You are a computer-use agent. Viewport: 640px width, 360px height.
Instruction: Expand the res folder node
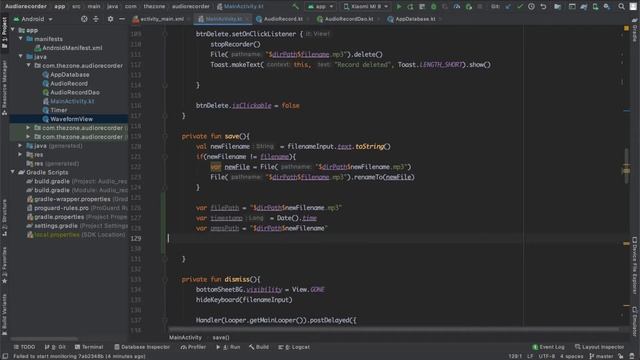point(20,155)
